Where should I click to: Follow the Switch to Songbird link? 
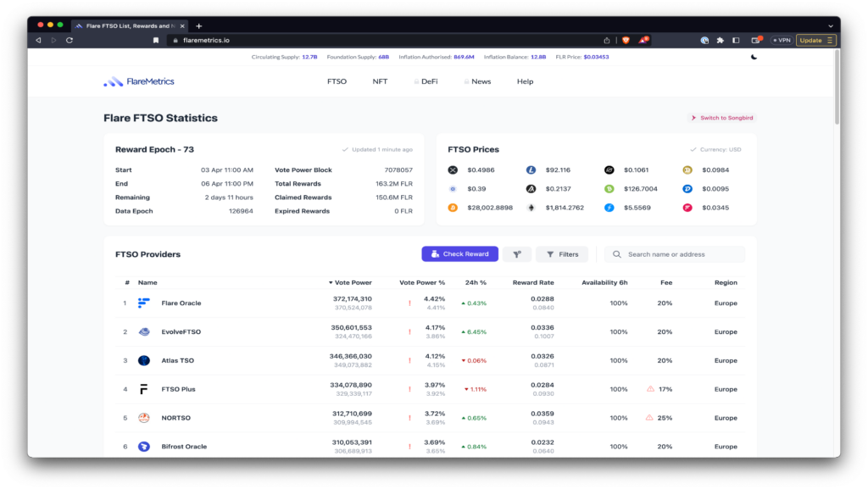click(721, 118)
